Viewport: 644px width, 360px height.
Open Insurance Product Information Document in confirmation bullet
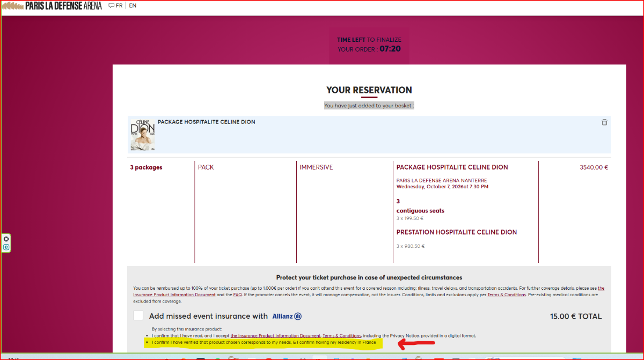[x=275, y=336]
